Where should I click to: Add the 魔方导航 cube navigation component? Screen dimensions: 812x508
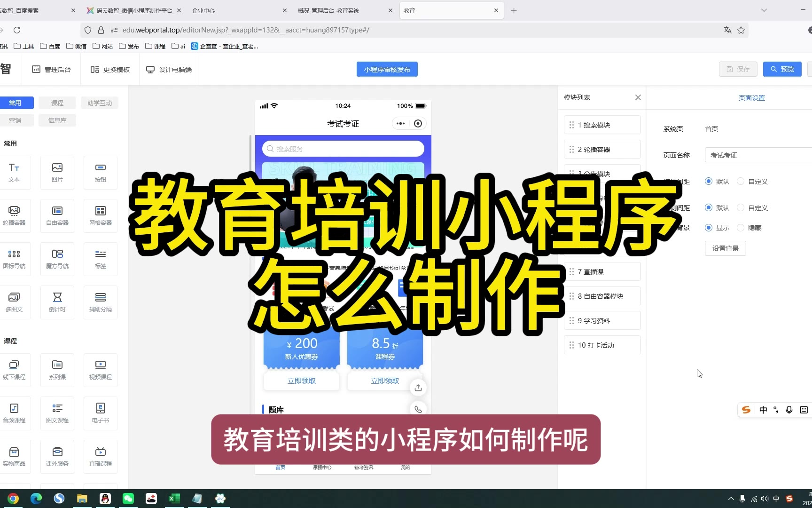(x=57, y=259)
